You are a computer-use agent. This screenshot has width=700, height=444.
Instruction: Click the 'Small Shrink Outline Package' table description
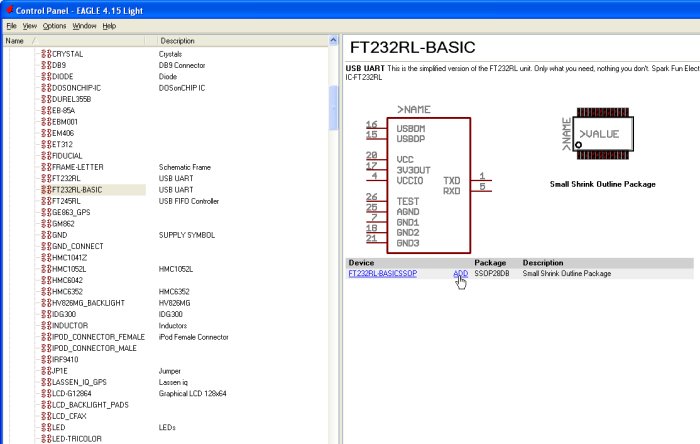coord(567,273)
